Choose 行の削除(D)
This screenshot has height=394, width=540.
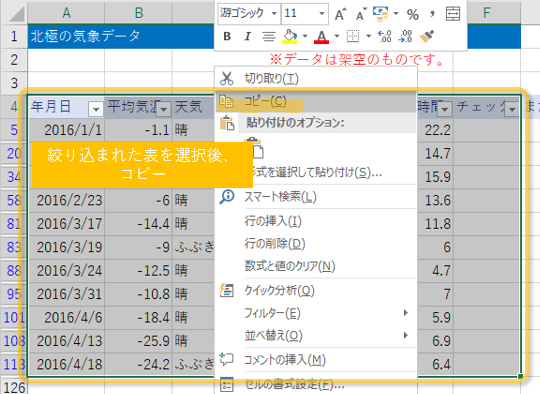[316, 243]
